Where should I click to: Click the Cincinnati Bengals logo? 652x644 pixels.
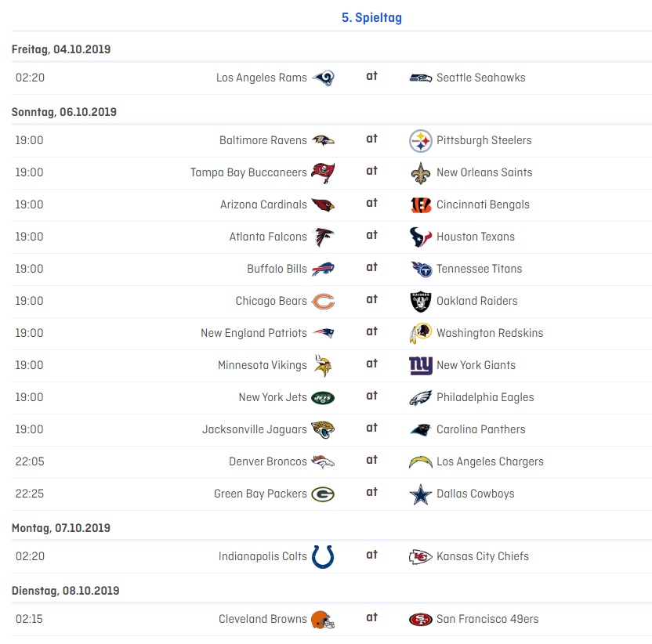pos(421,205)
